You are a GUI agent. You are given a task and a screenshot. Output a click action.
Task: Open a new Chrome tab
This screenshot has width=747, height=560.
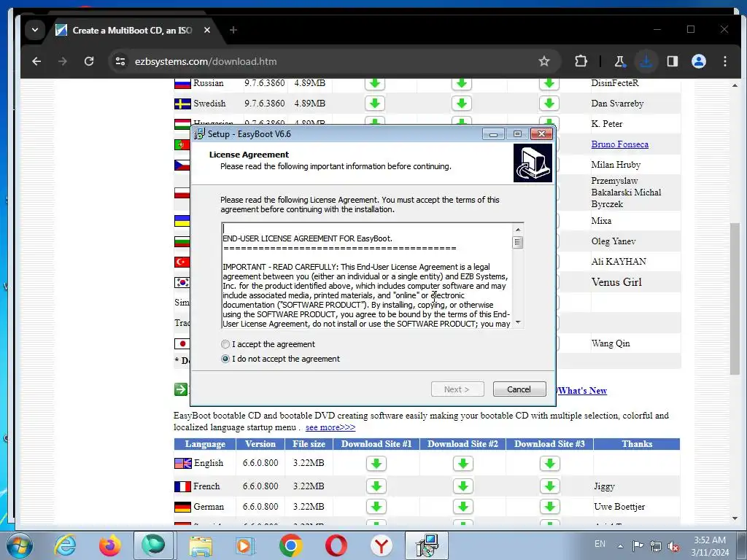233,30
